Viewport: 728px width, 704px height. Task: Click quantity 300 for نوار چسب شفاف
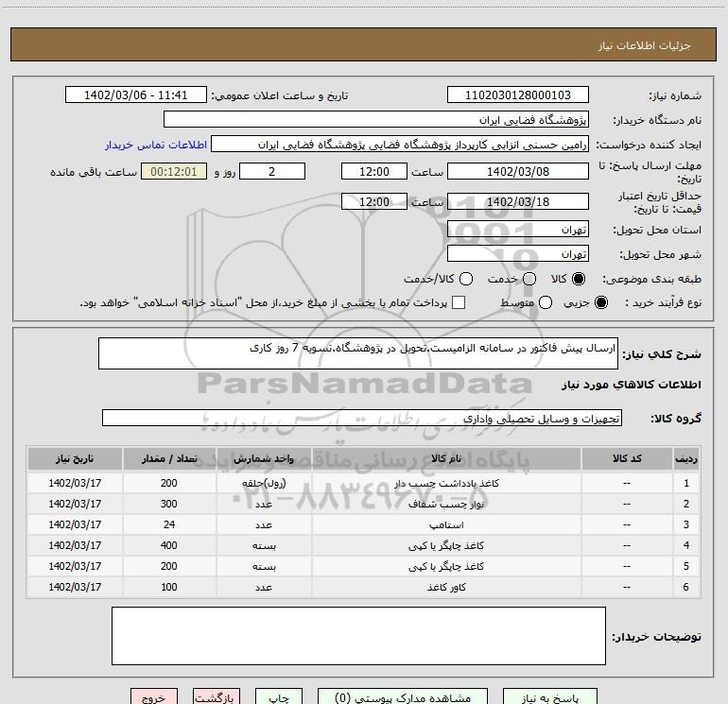point(169,504)
